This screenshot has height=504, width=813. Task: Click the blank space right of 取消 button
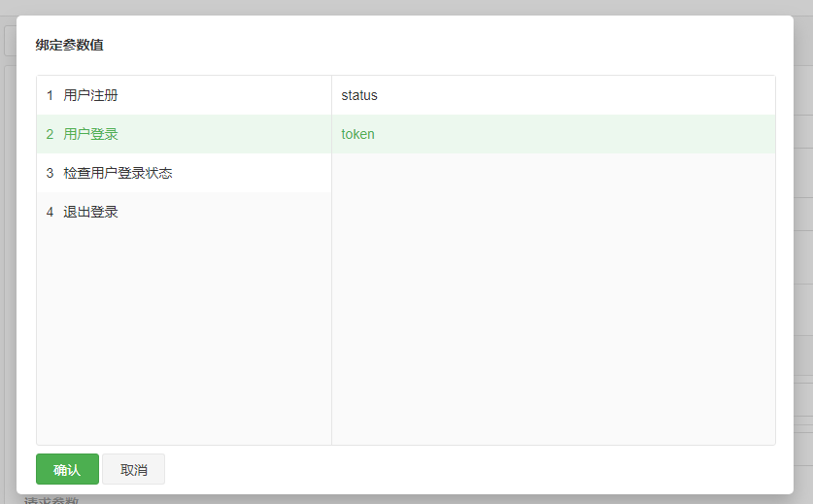coord(470,469)
